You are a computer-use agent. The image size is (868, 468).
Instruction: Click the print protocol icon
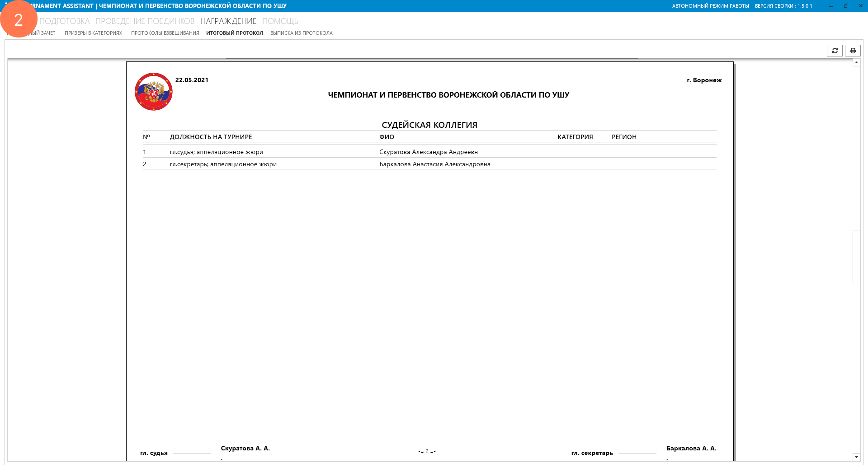point(853,51)
